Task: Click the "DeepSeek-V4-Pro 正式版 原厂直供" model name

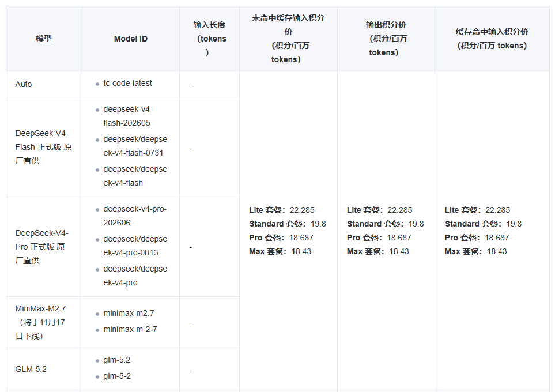Action: pos(41,247)
